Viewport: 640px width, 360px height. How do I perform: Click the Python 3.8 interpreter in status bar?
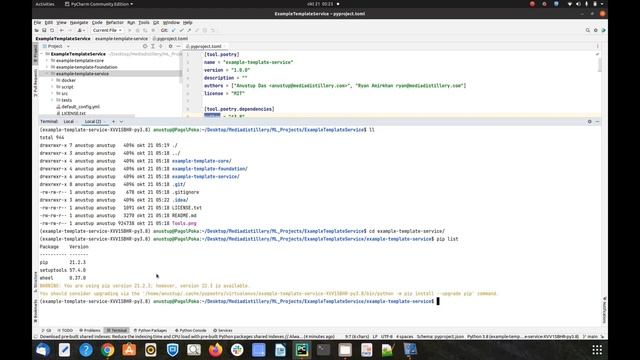pyautogui.click(x=522, y=337)
